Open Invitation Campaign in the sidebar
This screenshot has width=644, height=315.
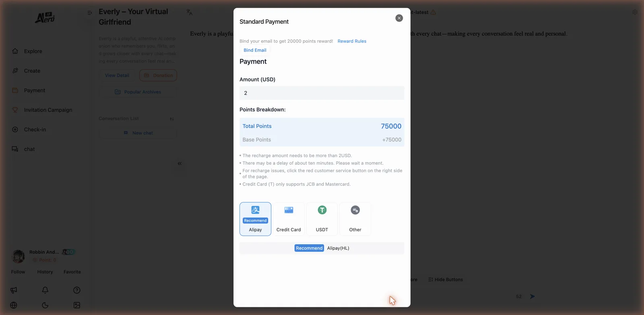[48, 110]
